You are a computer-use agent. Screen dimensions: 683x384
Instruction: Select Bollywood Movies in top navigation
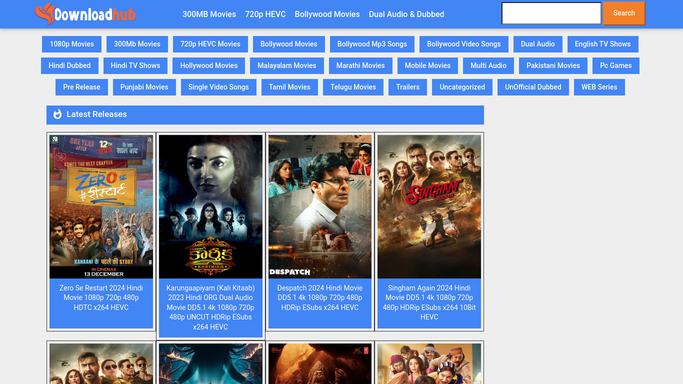[x=327, y=14]
